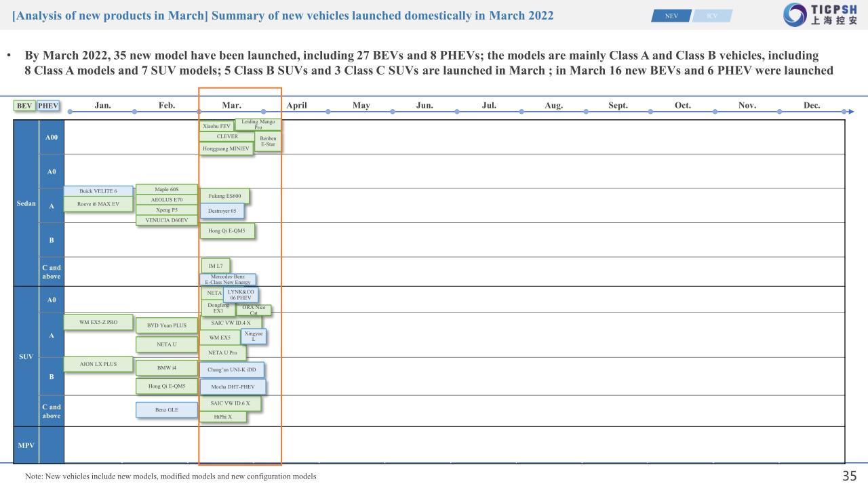
Task: Click the Benz GLE box
Action: point(166,410)
